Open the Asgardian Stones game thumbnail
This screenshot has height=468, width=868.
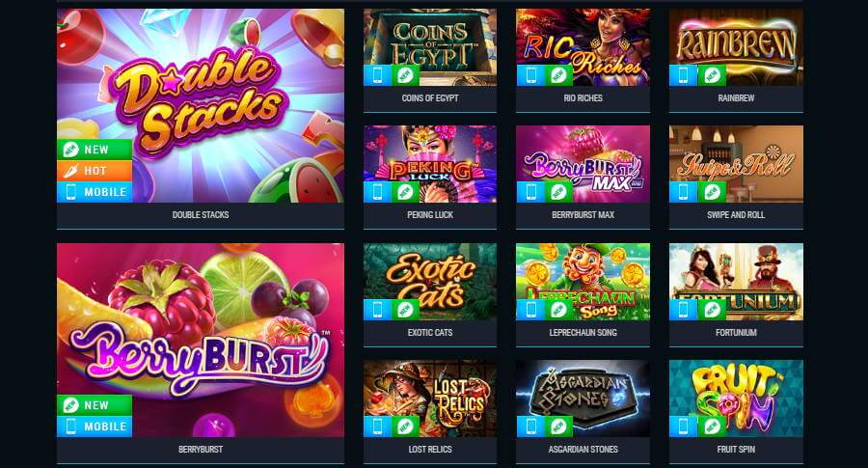click(x=583, y=399)
